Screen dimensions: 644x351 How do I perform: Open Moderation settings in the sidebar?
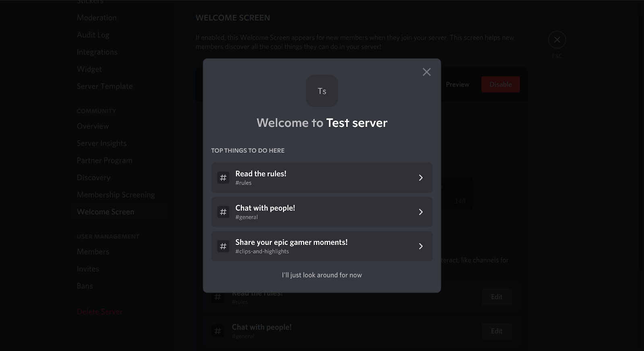point(97,18)
